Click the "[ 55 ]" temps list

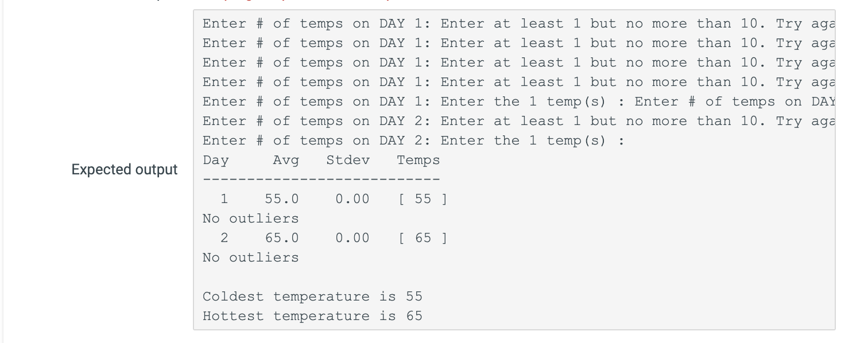(422, 199)
